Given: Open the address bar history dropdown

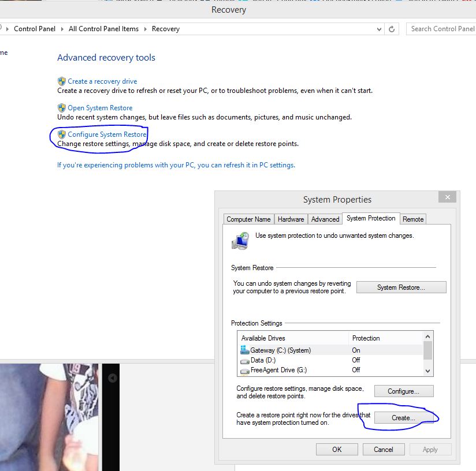Looking at the screenshot, I should coord(379,29).
